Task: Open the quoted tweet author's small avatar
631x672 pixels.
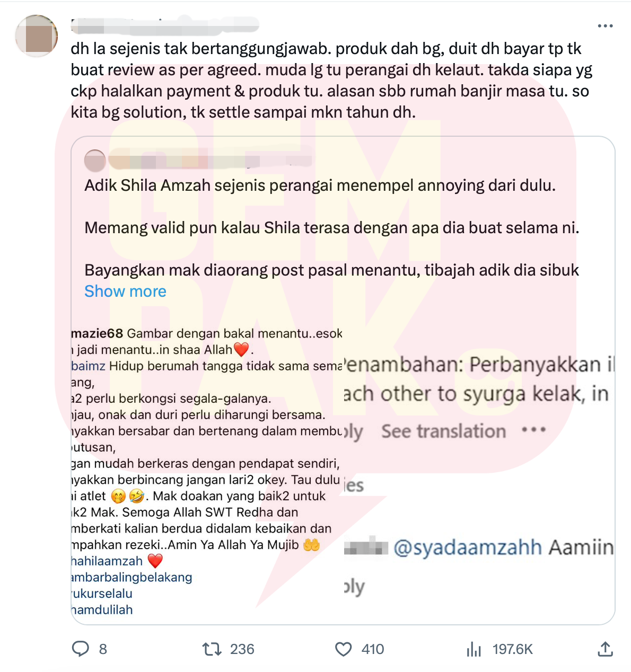Action: tap(95, 161)
